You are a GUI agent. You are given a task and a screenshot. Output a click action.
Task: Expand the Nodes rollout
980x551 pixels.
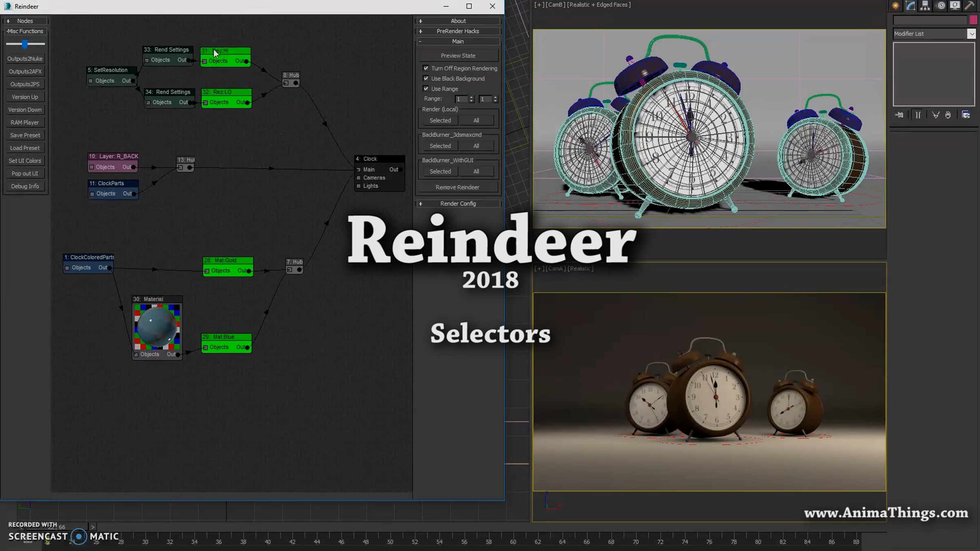coord(25,21)
